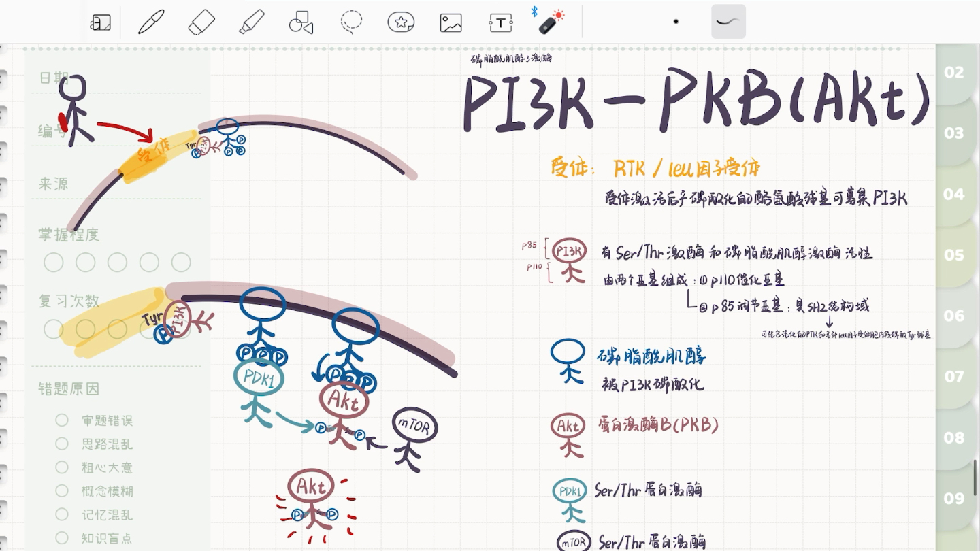Mark the 粗心大意 circle
This screenshot has width=980, height=551.
[x=62, y=467]
